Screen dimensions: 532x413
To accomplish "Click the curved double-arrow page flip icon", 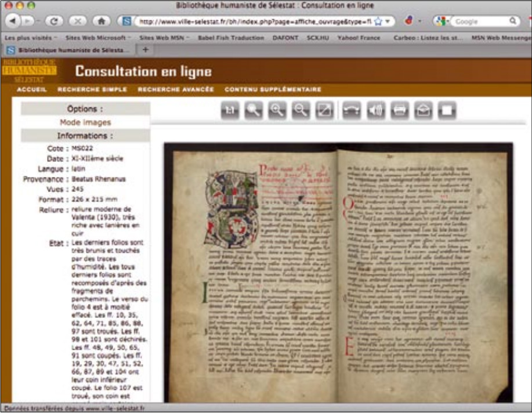I will (352, 110).
